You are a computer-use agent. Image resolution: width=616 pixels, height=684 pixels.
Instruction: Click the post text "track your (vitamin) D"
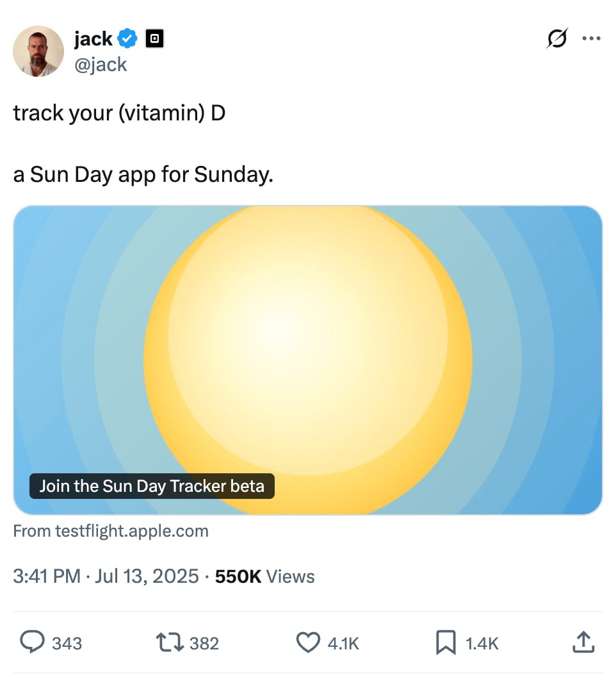(x=119, y=113)
